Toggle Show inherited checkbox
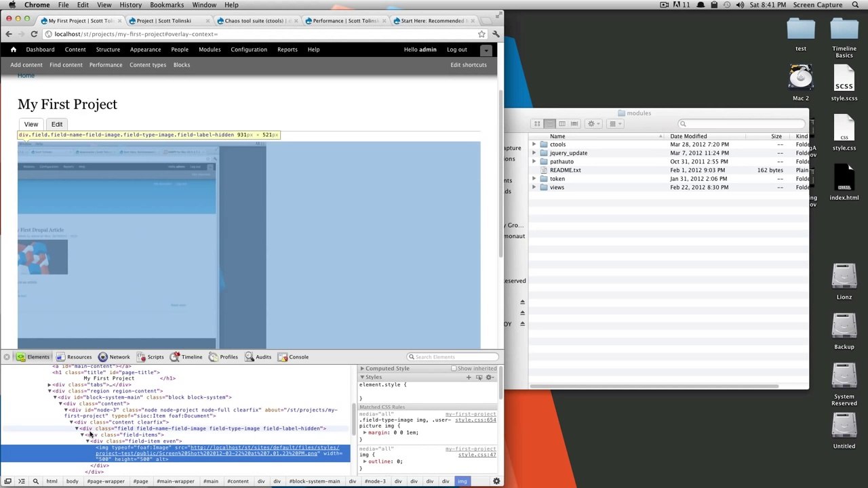Screen dimensions: 868x488 pyautogui.click(x=454, y=369)
